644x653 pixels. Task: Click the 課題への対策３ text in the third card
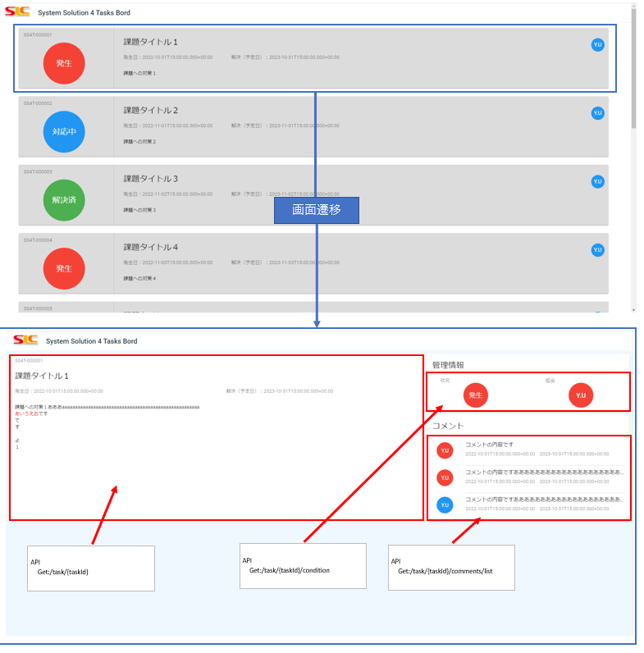[x=139, y=210]
